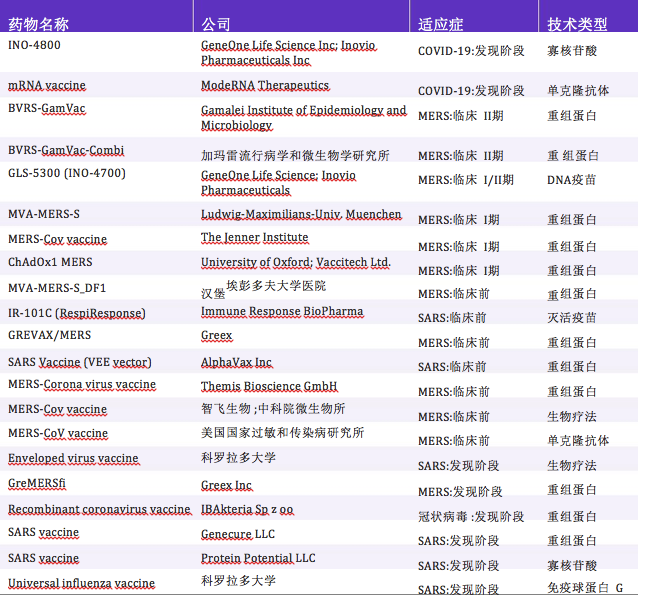Click the Genecure LLC company cell
Viewport: 647px width, 595px height.
238,534
